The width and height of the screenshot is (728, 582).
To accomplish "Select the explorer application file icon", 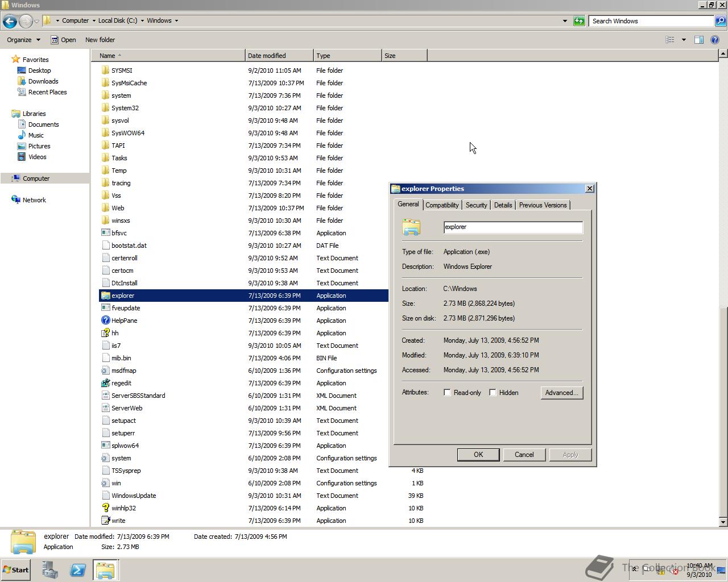I will 105,296.
